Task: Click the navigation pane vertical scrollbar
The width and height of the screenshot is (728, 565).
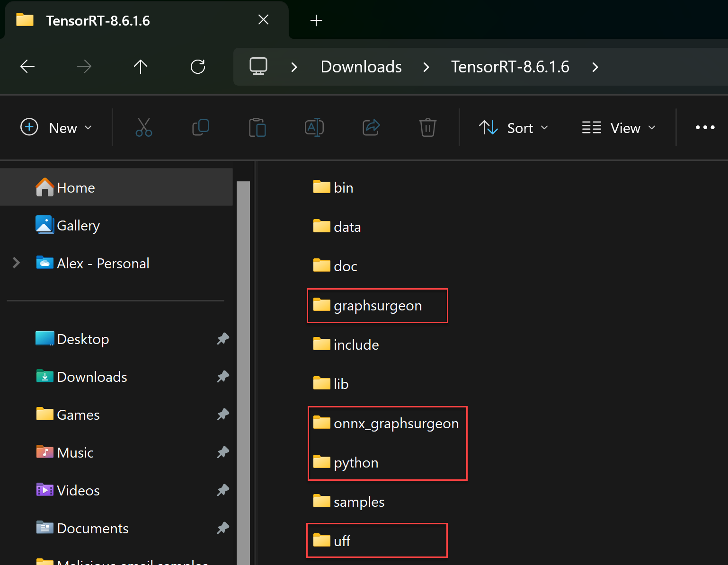Action: click(x=243, y=373)
